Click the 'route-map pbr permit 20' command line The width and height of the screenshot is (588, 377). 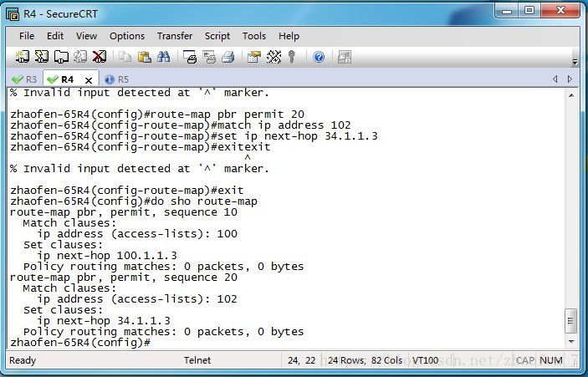coord(157,114)
